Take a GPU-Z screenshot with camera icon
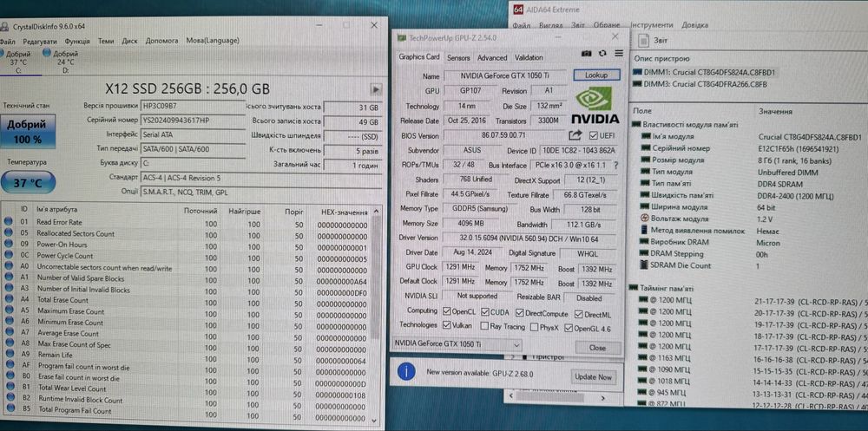 pos(587,53)
